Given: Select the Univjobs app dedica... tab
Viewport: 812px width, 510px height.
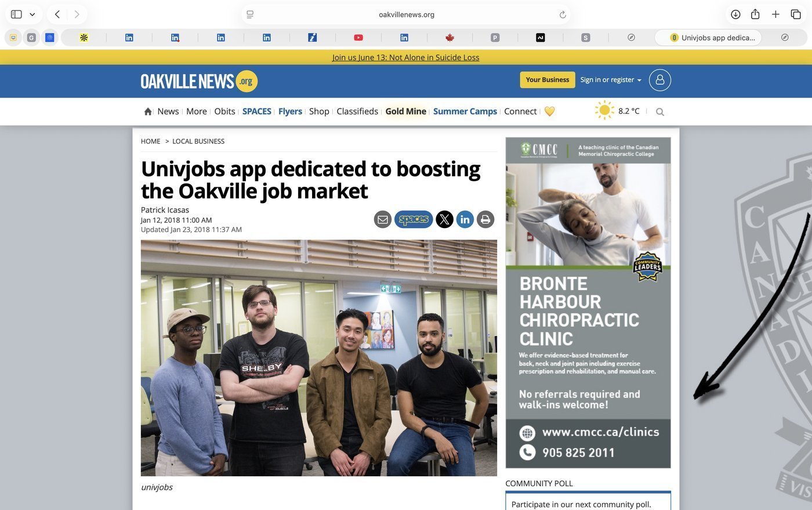Looking at the screenshot, I should click(708, 38).
